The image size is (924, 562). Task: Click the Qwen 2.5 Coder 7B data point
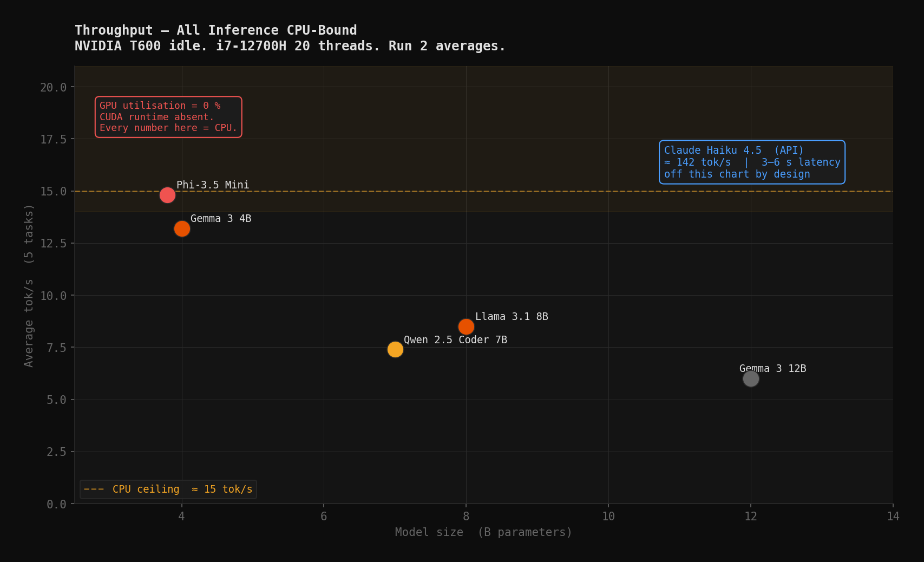coord(395,349)
